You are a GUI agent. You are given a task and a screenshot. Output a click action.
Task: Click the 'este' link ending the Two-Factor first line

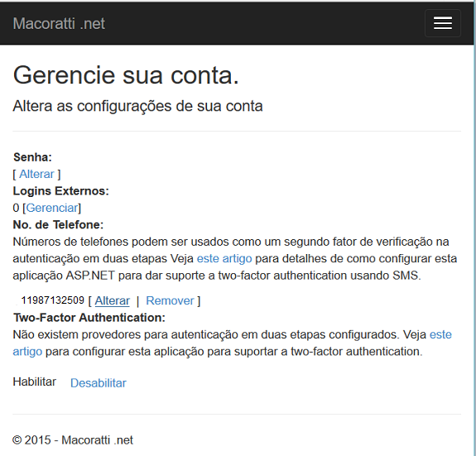tap(440, 334)
